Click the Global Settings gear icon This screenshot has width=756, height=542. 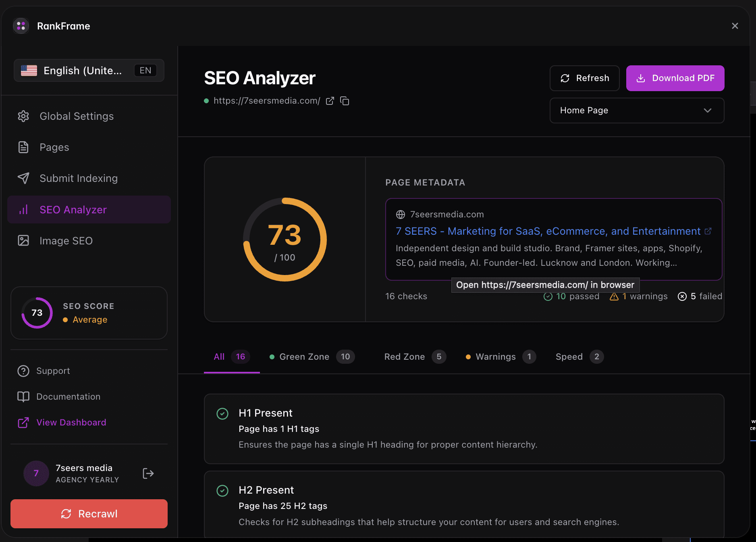23,116
